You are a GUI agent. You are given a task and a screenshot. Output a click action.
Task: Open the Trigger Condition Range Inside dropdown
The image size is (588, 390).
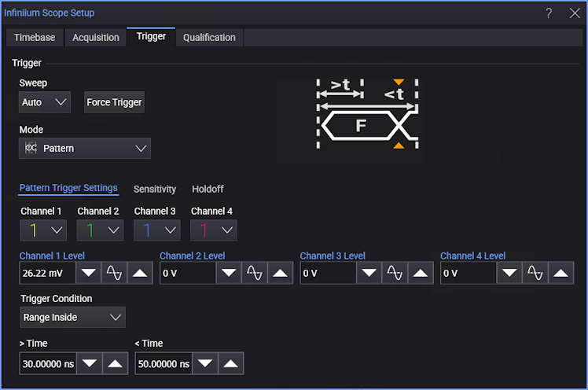click(x=72, y=318)
